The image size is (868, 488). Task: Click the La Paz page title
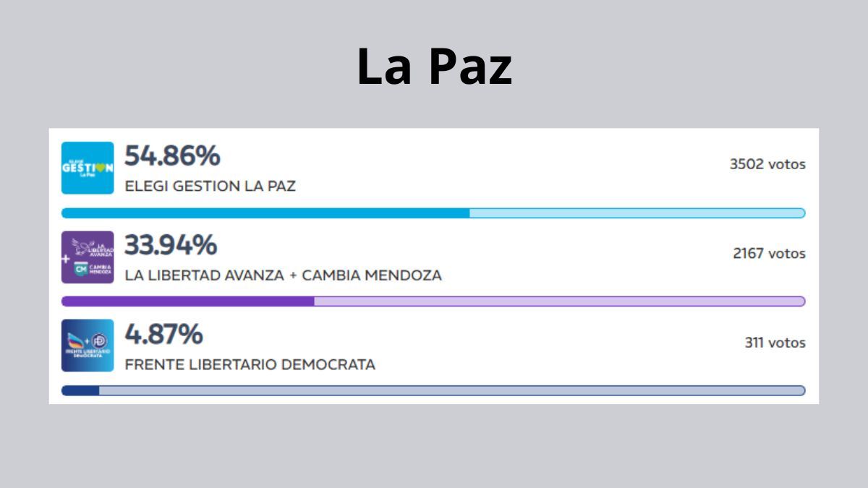433,67
